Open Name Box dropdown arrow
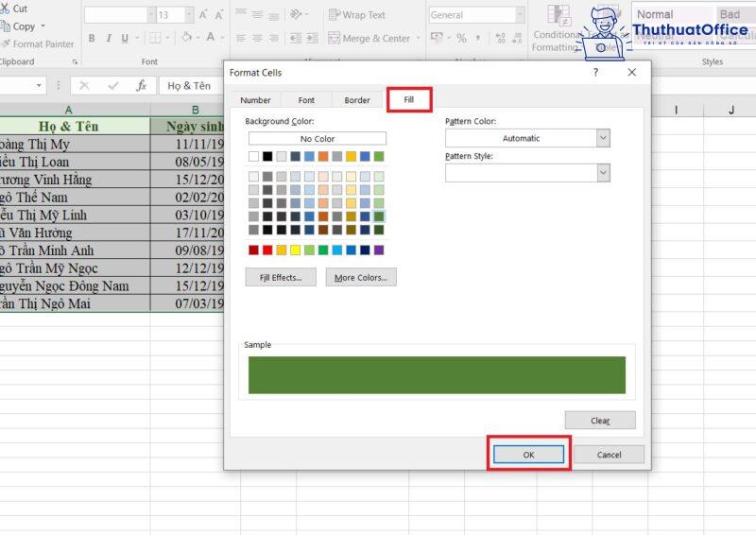Screen dimensions: 756x535 pyautogui.click(x=39, y=86)
